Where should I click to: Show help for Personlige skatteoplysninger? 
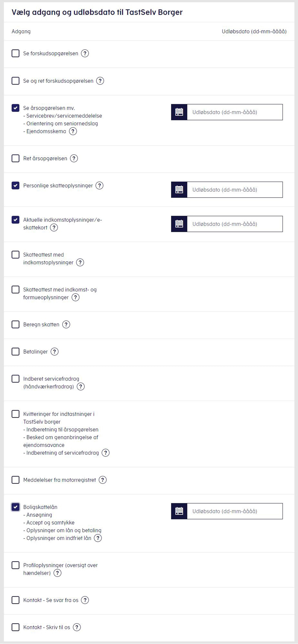coord(99,185)
